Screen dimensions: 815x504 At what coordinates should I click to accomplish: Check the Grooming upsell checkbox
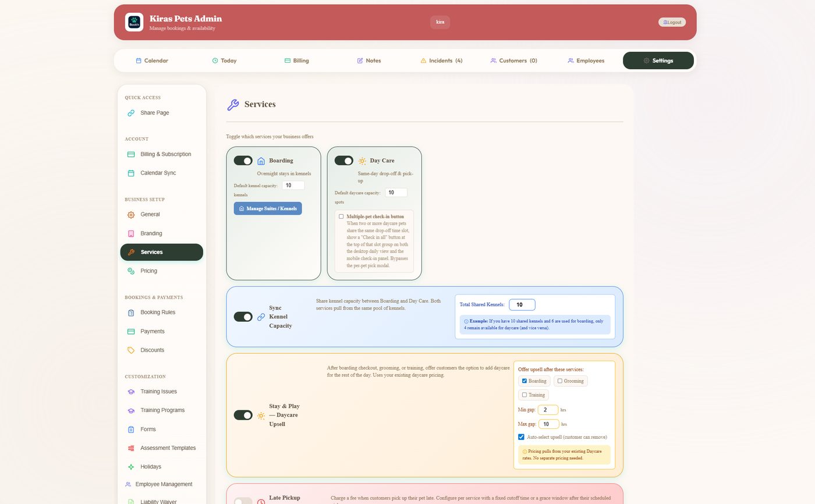point(560,381)
